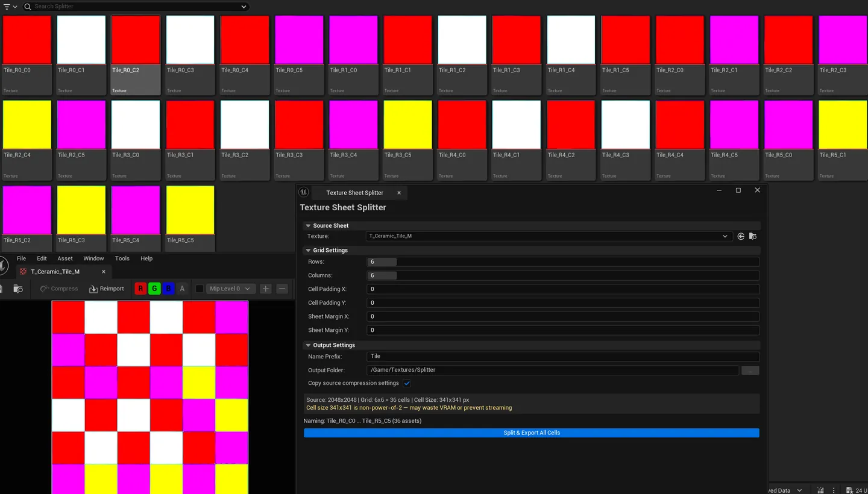This screenshot has width=868, height=494.
Task: Zoom out with the minus button
Action: [x=282, y=289]
